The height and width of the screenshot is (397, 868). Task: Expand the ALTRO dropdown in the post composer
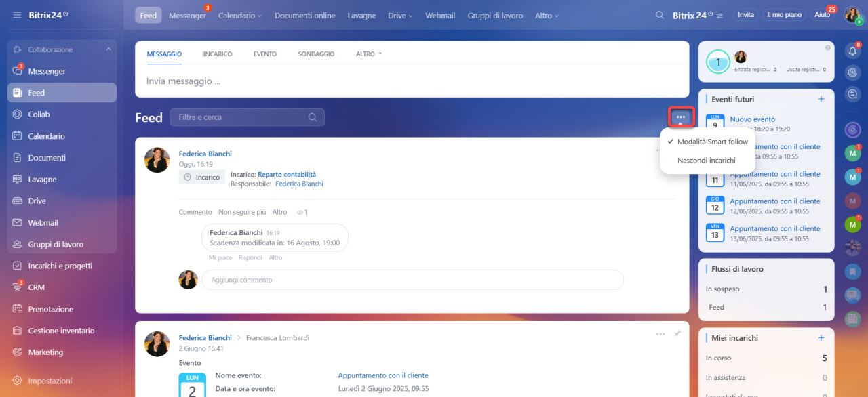(369, 54)
